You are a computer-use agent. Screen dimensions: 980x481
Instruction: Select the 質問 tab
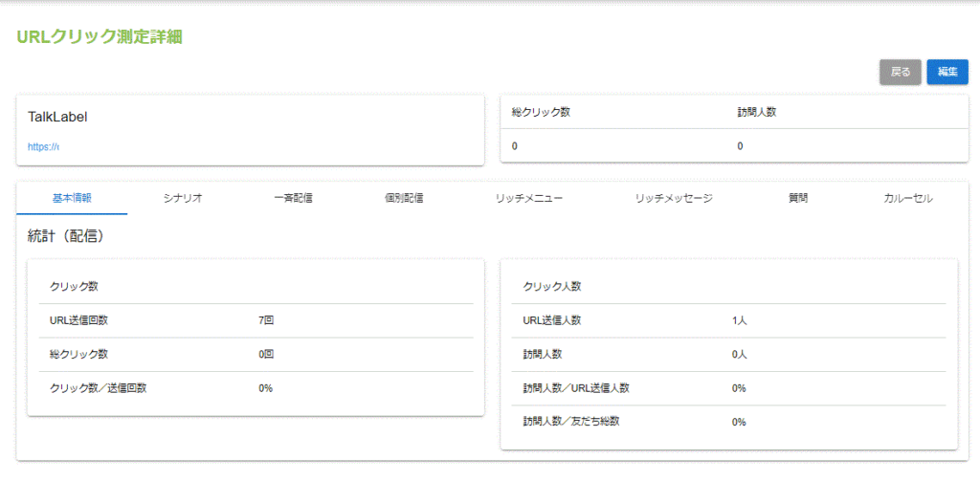(798, 198)
